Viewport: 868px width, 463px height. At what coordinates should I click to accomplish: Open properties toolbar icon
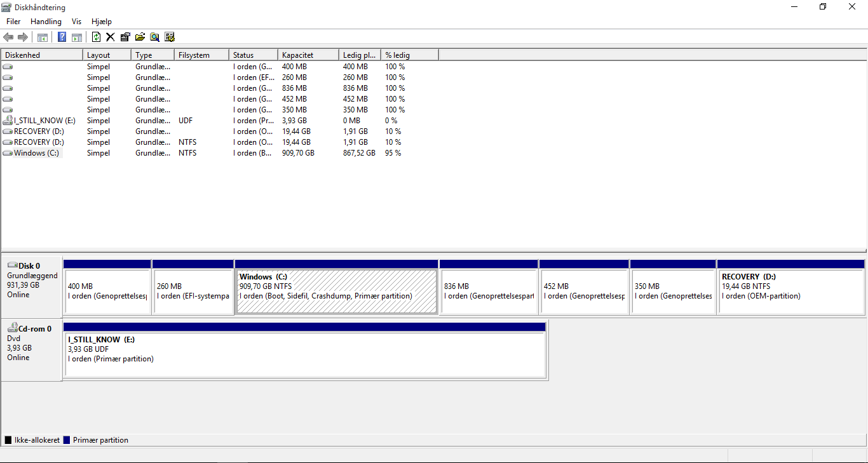pos(125,37)
